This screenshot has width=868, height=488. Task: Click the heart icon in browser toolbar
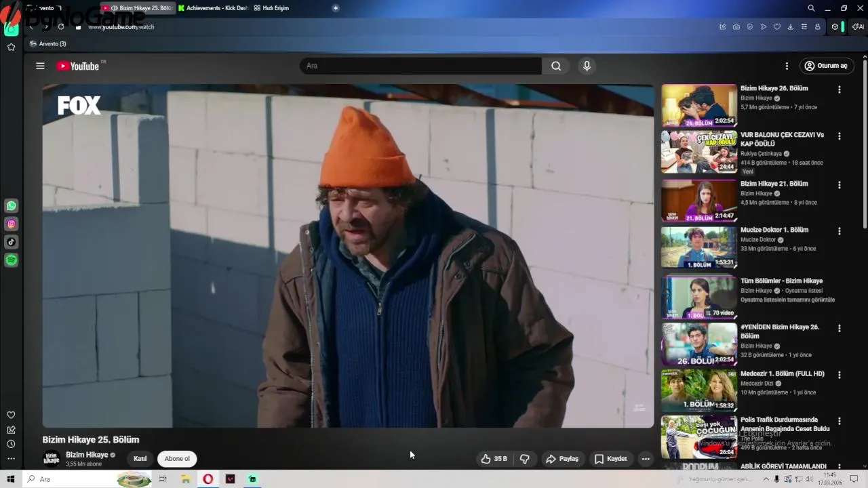point(777,26)
